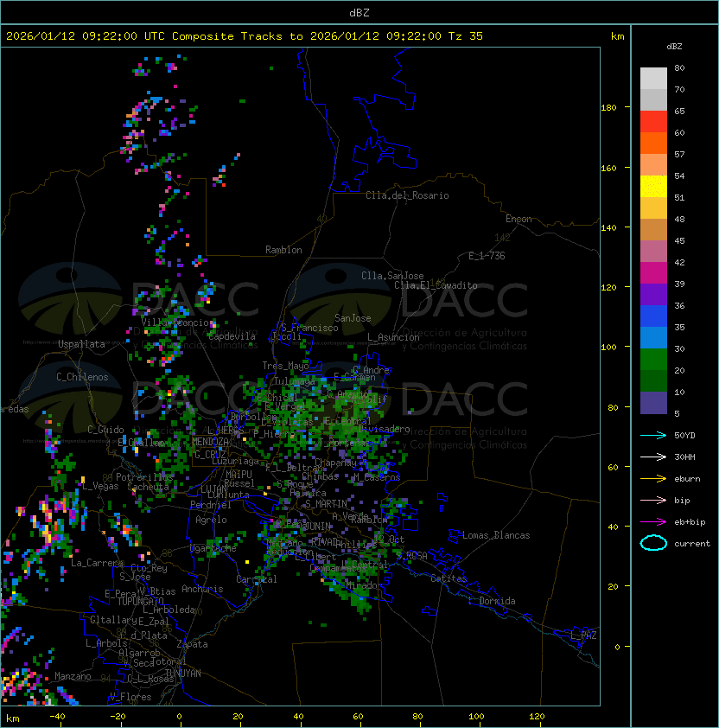Select the blue 36 dBZ color swatch
Image resolution: width=719 pixels, height=728 pixels.
pyautogui.click(x=653, y=316)
